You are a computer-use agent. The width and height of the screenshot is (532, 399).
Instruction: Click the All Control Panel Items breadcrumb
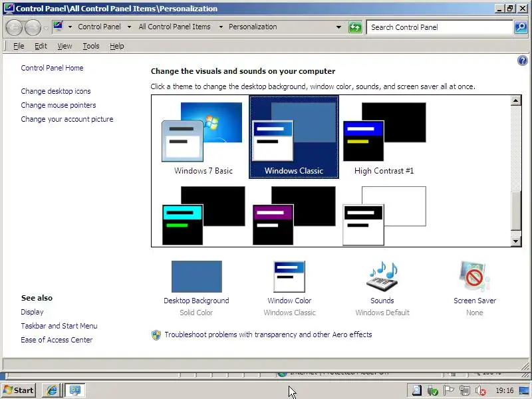pos(174,27)
